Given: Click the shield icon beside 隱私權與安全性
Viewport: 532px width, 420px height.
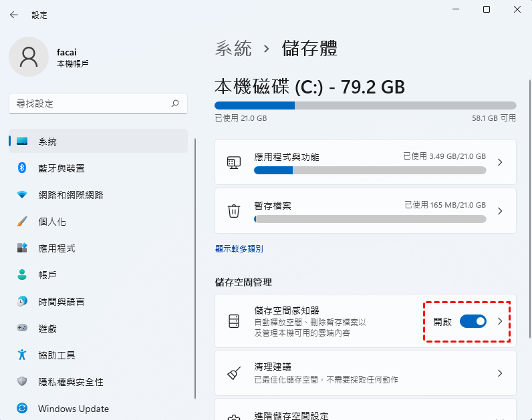Looking at the screenshot, I should 22,382.
